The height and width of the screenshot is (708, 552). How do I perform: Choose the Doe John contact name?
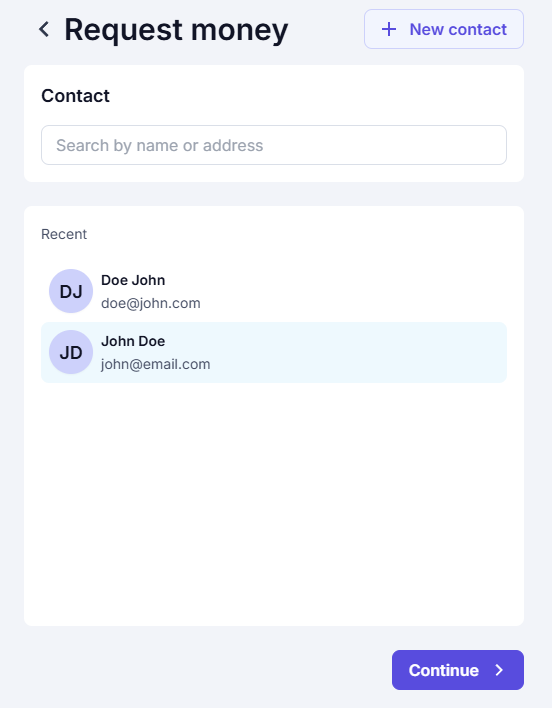(133, 280)
